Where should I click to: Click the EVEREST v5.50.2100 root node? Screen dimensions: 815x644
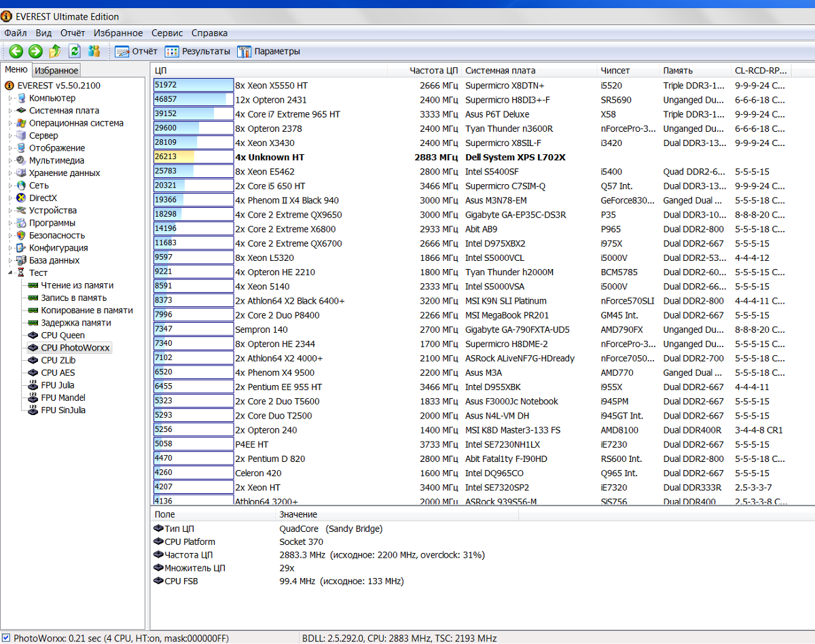pyautogui.click(x=58, y=86)
